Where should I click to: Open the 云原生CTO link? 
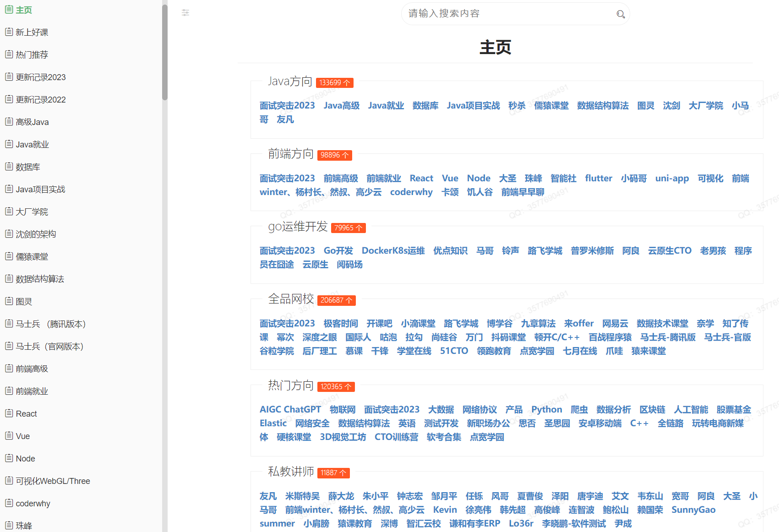pos(670,251)
